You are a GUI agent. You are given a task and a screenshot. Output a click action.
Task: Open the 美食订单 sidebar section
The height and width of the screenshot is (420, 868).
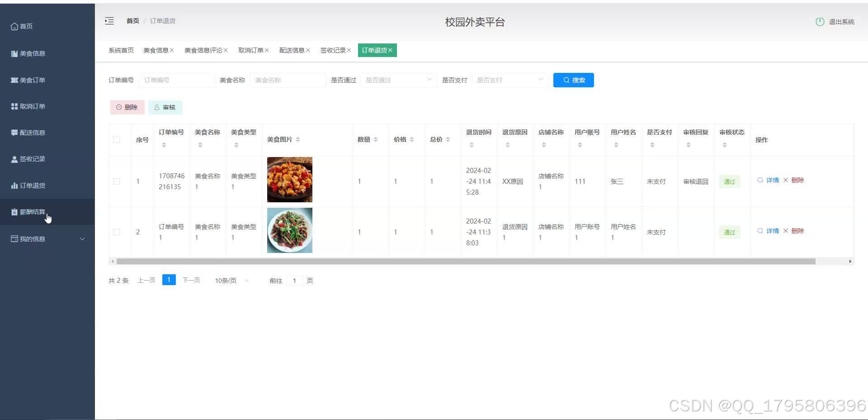pos(32,80)
